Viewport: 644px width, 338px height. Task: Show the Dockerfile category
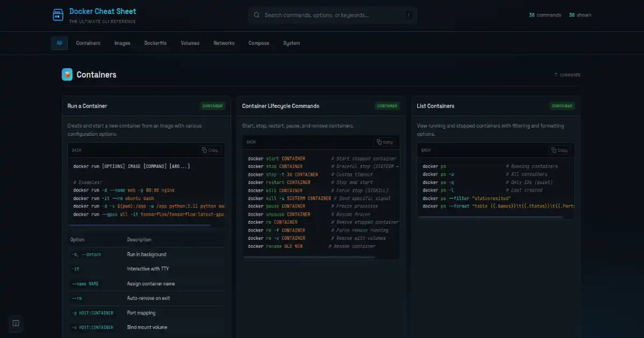[156, 43]
